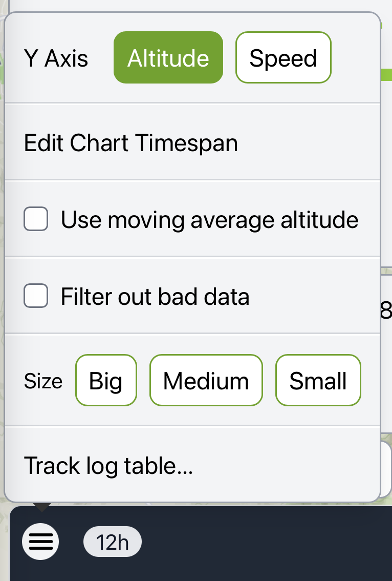
Task: Open the Track log table
Action: coord(108,466)
